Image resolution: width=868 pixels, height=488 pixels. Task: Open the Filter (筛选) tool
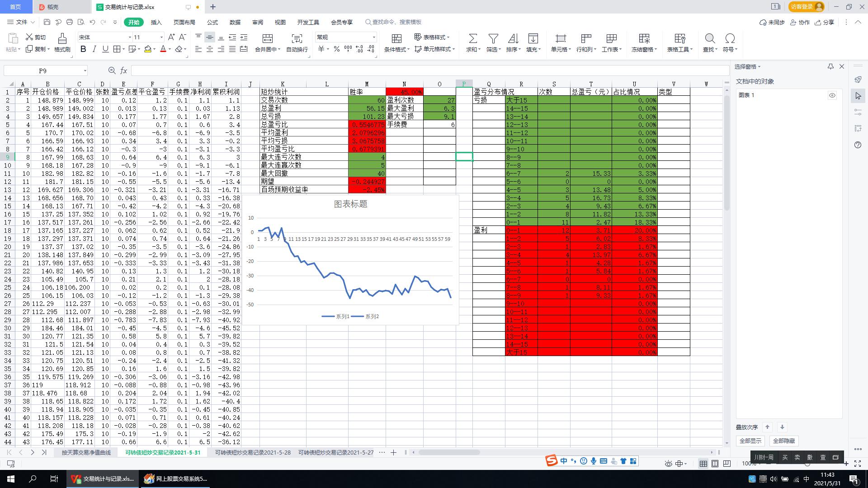click(493, 39)
